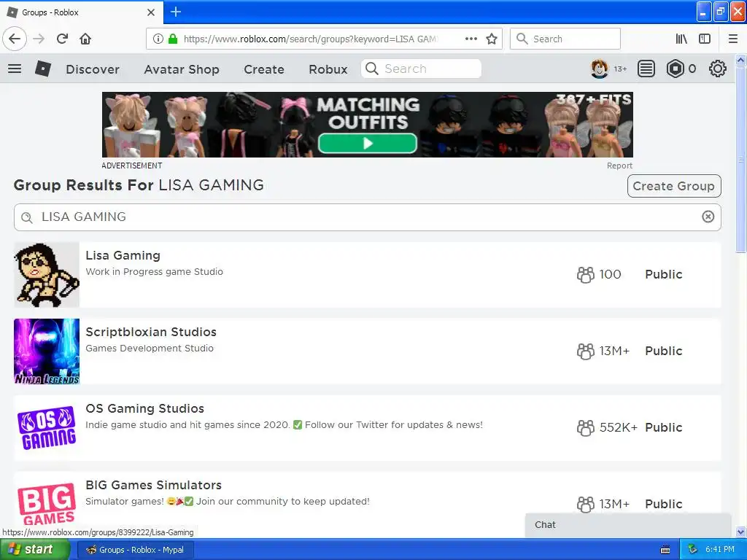This screenshot has height=560, width=747.
Task: Click the browser toolbar Search box
Action: tap(565, 39)
